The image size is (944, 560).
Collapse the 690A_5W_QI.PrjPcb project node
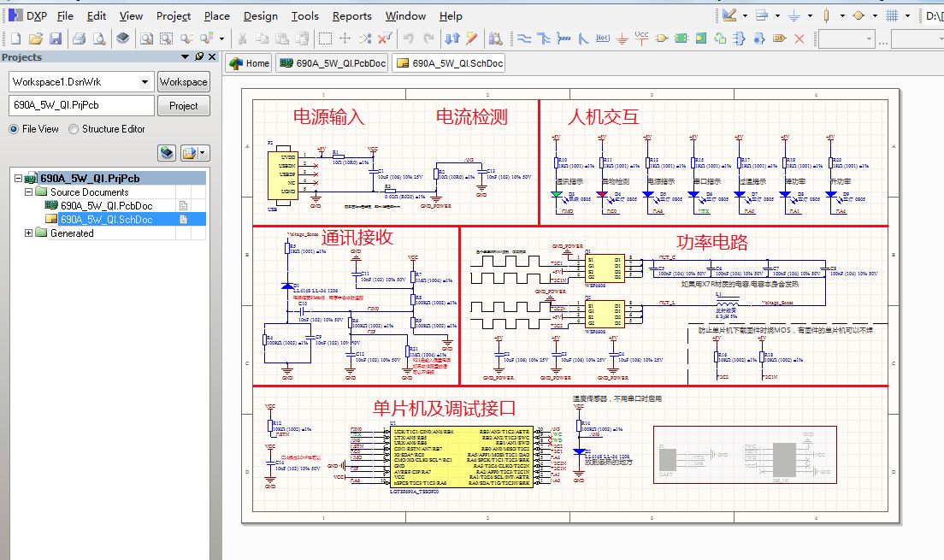pyautogui.click(x=18, y=178)
